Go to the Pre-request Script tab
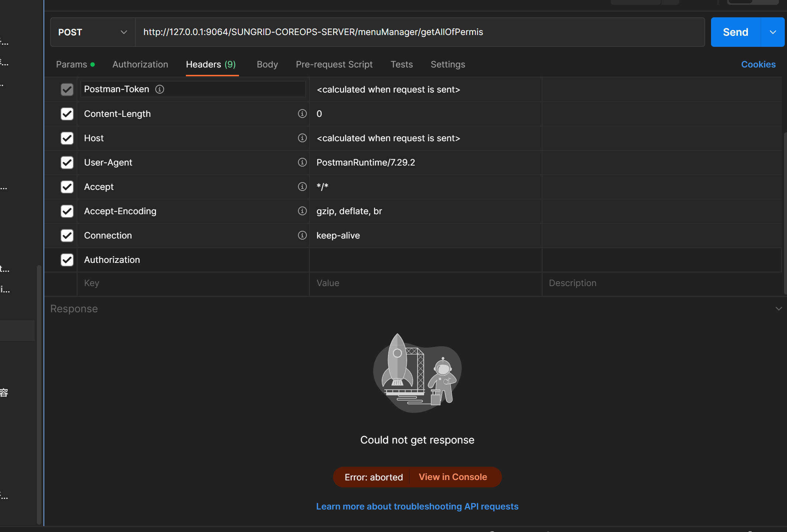This screenshot has height=532, width=787. pos(334,64)
